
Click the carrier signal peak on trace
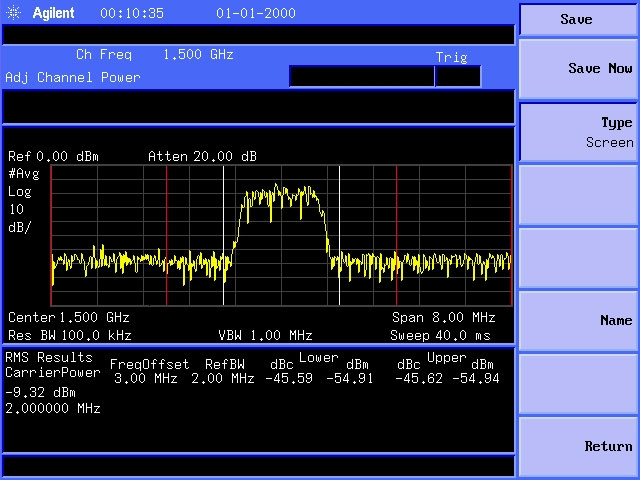pos(276,187)
